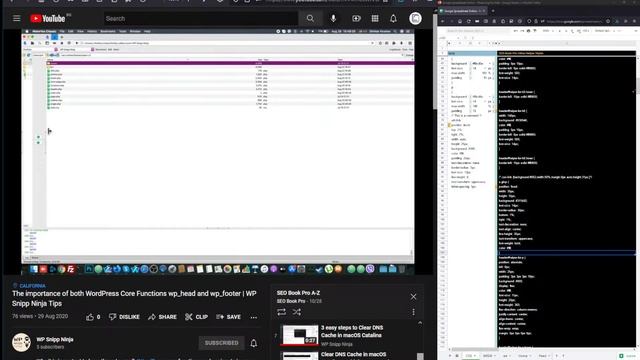The width and height of the screenshot is (640, 360).
Task: Close the SEO Book Pro playlist panel
Action: coord(413,297)
